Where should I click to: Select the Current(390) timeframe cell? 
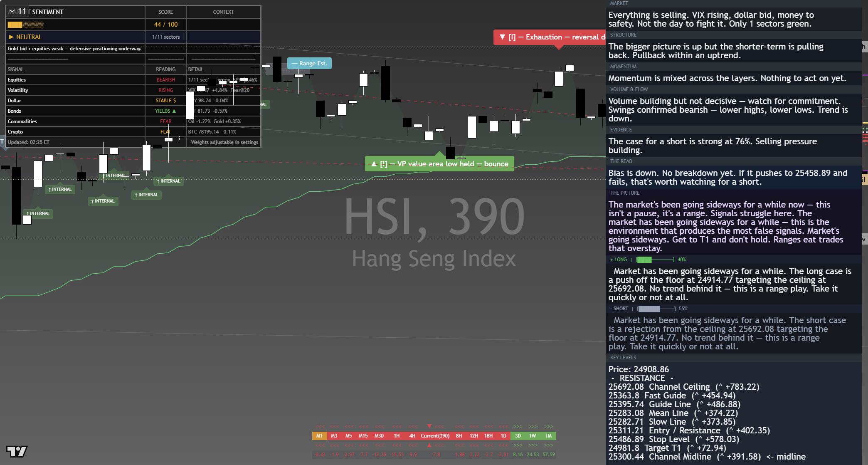coord(435,436)
